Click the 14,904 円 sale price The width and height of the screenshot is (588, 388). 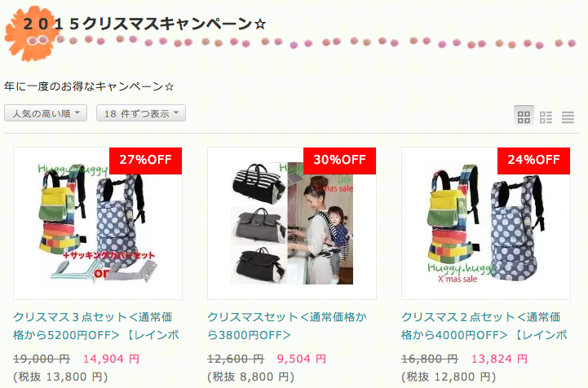coord(112,359)
